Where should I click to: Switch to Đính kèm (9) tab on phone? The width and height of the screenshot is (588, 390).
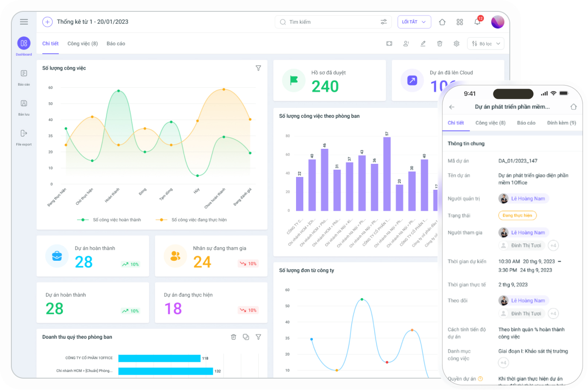tap(561, 123)
